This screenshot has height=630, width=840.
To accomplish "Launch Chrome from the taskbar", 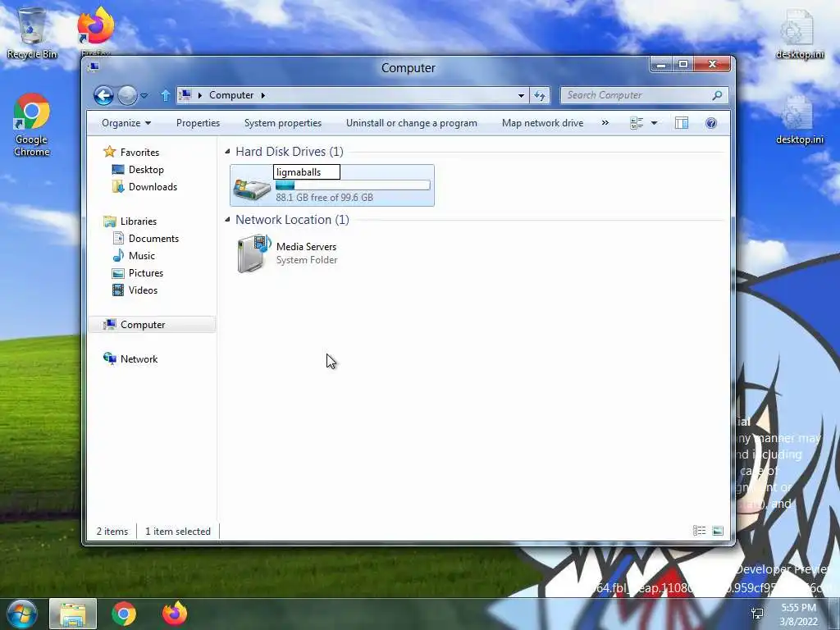I will (x=124, y=614).
